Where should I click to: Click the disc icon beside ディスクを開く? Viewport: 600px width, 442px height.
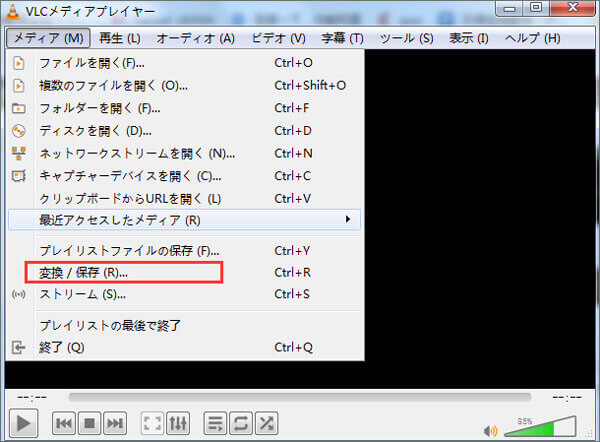tap(18, 131)
